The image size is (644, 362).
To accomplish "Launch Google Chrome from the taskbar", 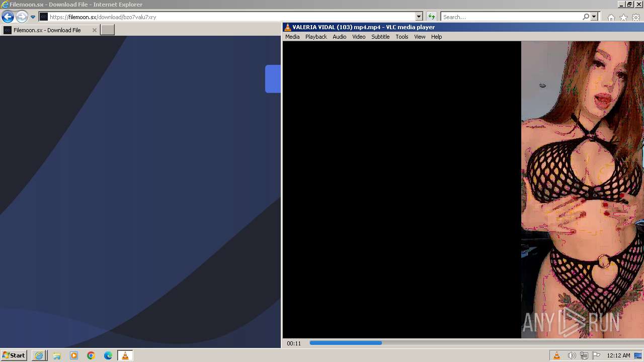I will click(x=91, y=355).
